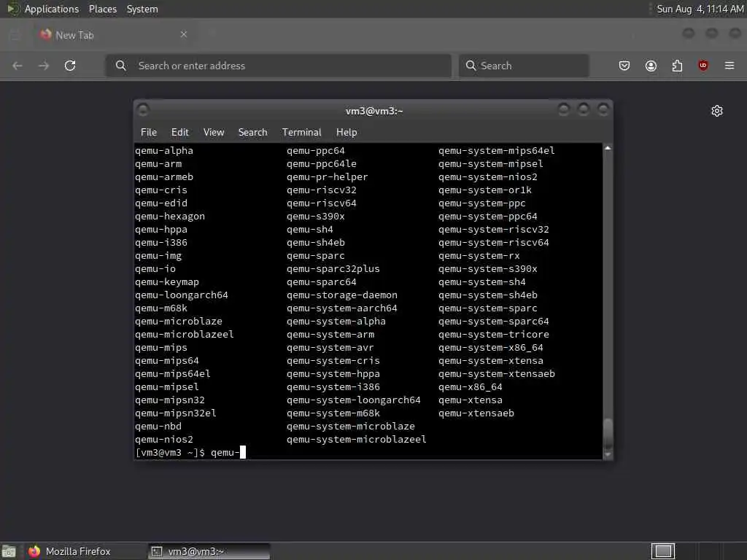Screen dimensions: 747x560
Task: Click the top panel Applications logo icon
Action: point(12,9)
